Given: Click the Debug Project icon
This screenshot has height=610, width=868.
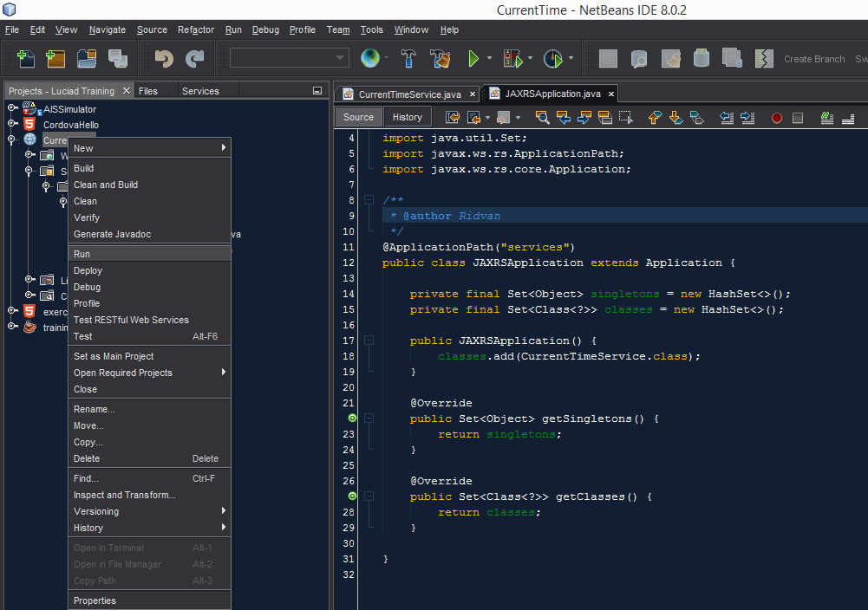Looking at the screenshot, I should pyautogui.click(x=512, y=58).
